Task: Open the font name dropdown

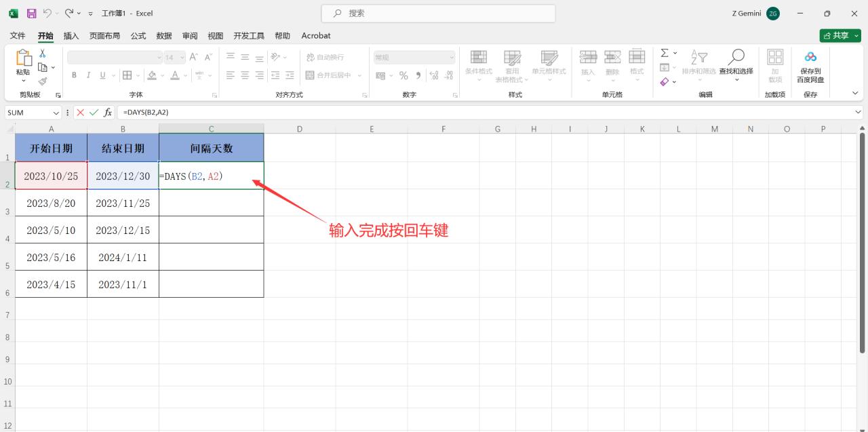Action: tap(159, 58)
